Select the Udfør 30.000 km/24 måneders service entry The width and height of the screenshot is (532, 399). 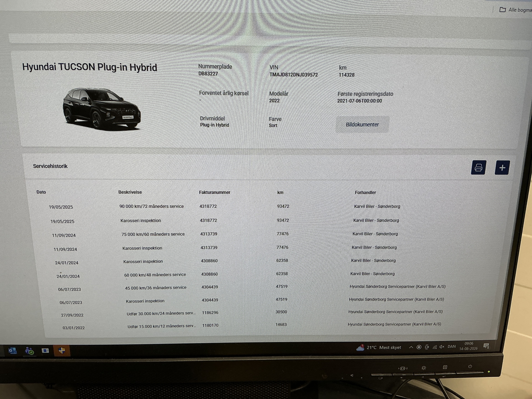161,313
